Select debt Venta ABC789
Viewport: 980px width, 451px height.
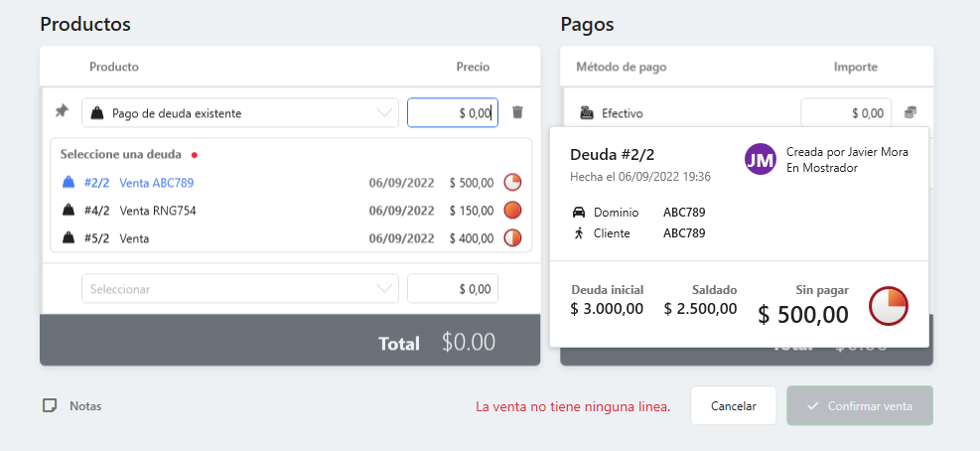(x=156, y=183)
